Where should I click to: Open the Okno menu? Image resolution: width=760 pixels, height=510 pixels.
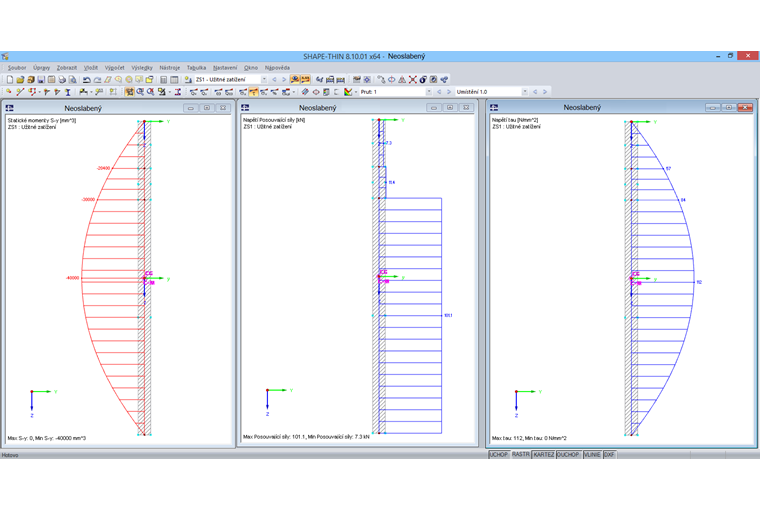pos(251,68)
